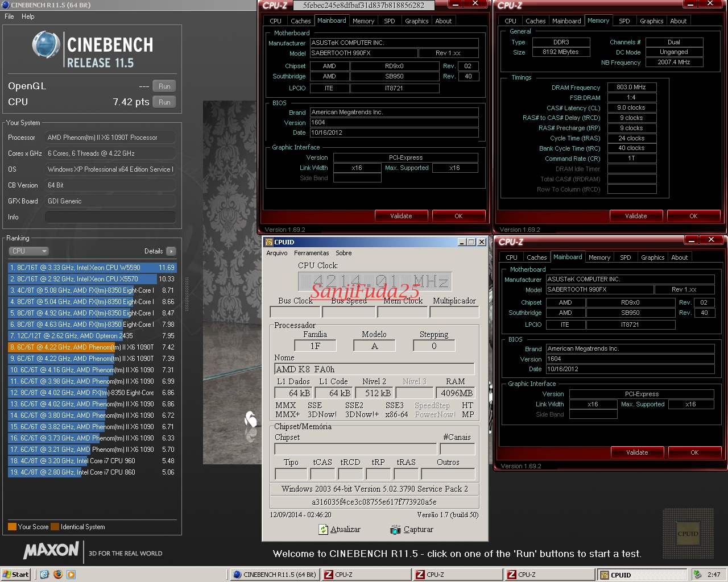Open the Start menu
728x582 pixels.
tap(15, 575)
